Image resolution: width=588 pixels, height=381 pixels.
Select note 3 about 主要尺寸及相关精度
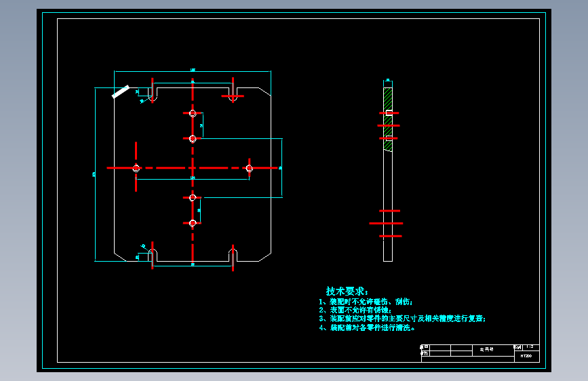coord(402,319)
